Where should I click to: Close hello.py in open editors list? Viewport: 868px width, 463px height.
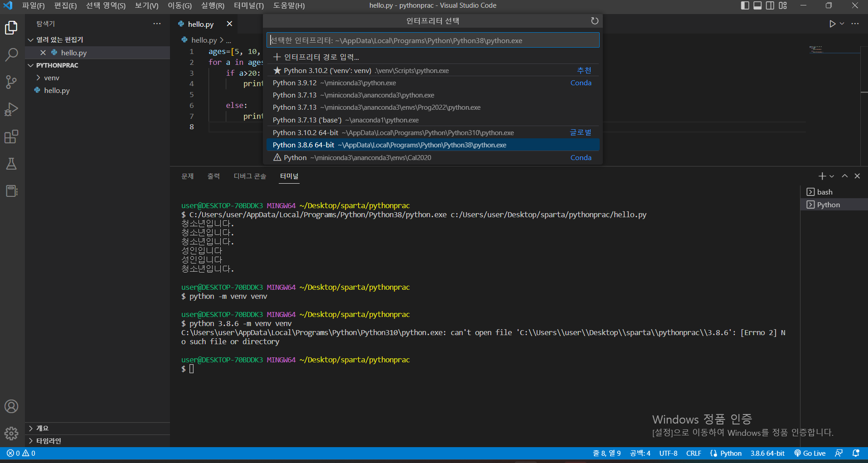[x=43, y=53]
